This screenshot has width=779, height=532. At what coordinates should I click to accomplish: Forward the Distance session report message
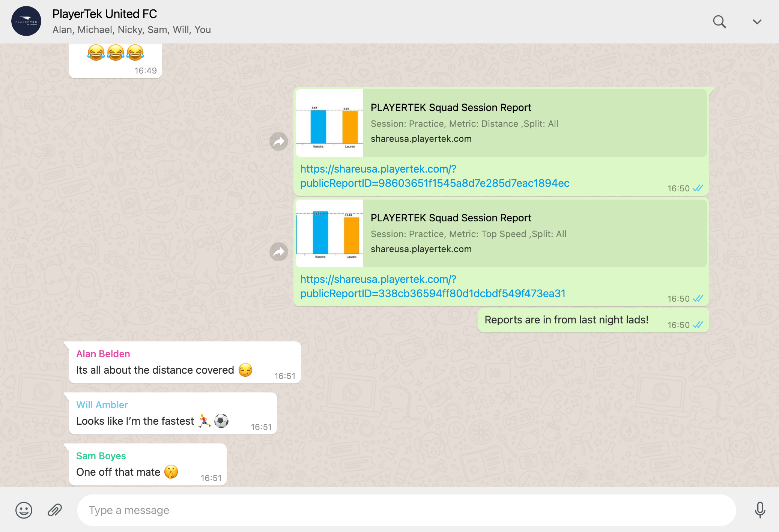278,141
